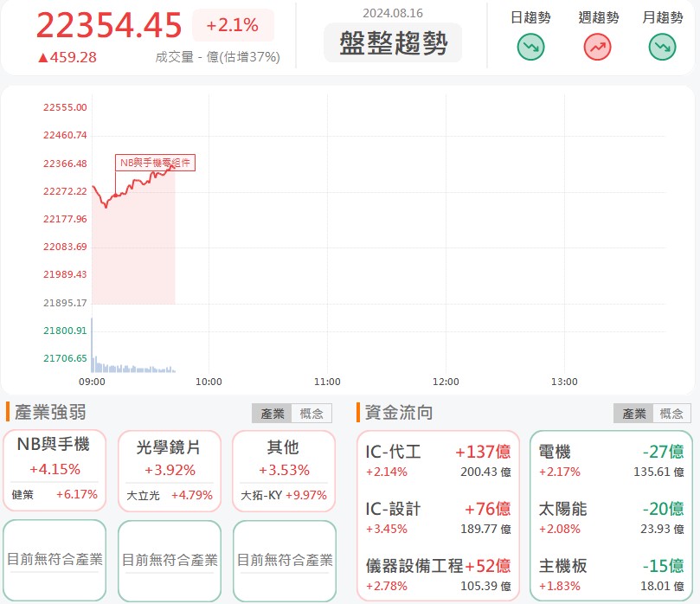Click the 太陽能 -20億 fund flow row
700x604 pixels.
tap(611, 517)
